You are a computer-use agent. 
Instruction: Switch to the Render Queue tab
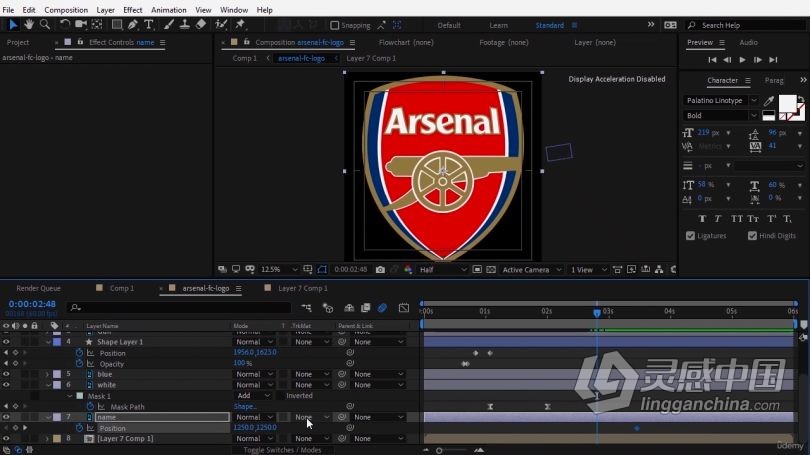38,288
